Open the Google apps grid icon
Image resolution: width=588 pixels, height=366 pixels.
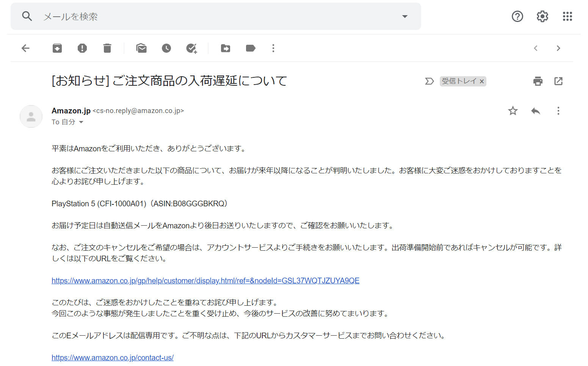coord(568,16)
